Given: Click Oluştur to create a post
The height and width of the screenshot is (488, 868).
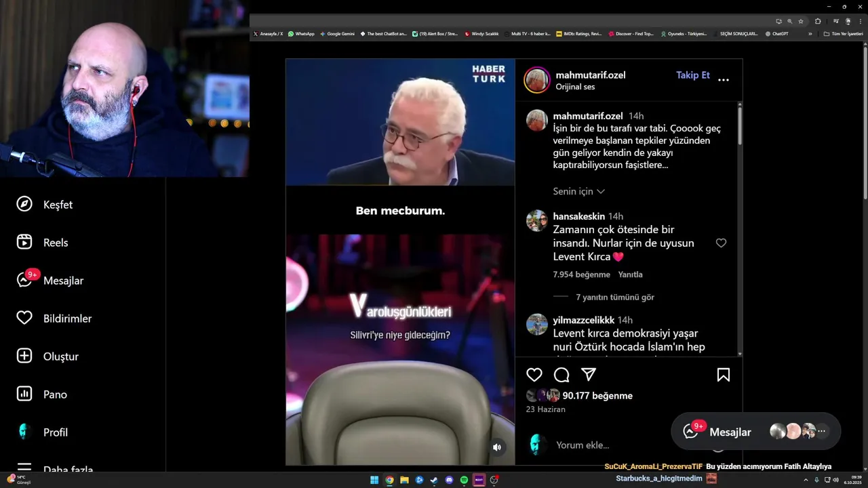Looking at the screenshot, I should coord(47,357).
